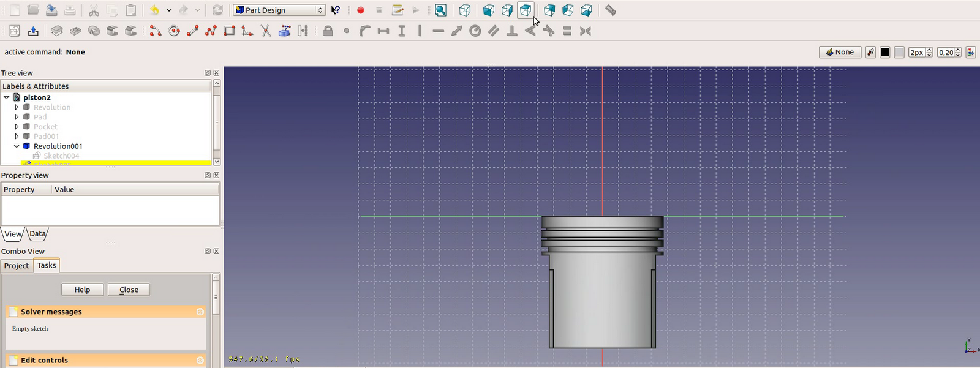Image resolution: width=980 pixels, height=368 pixels.
Task: Select the sketcher arc tool
Action: tap(156, 31)
